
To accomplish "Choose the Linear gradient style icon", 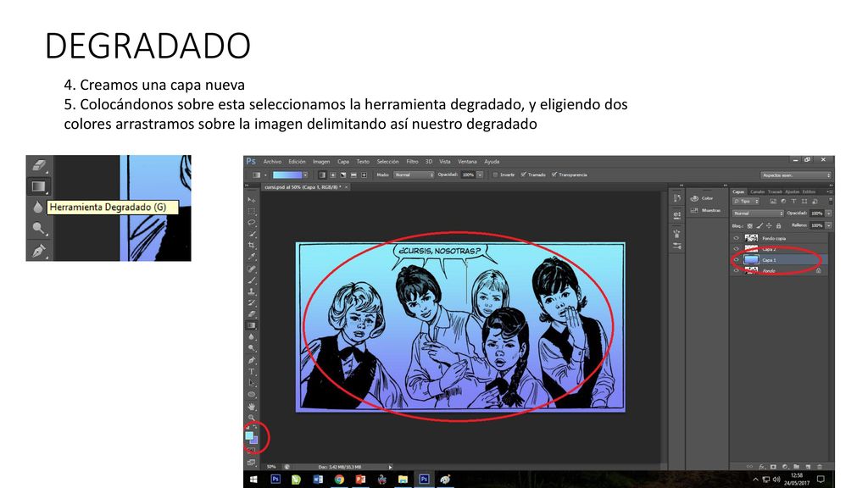I will coord(322,175).
